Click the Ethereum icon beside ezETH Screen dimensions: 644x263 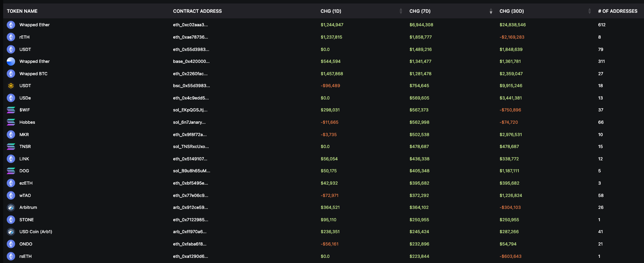coord(11,183)
